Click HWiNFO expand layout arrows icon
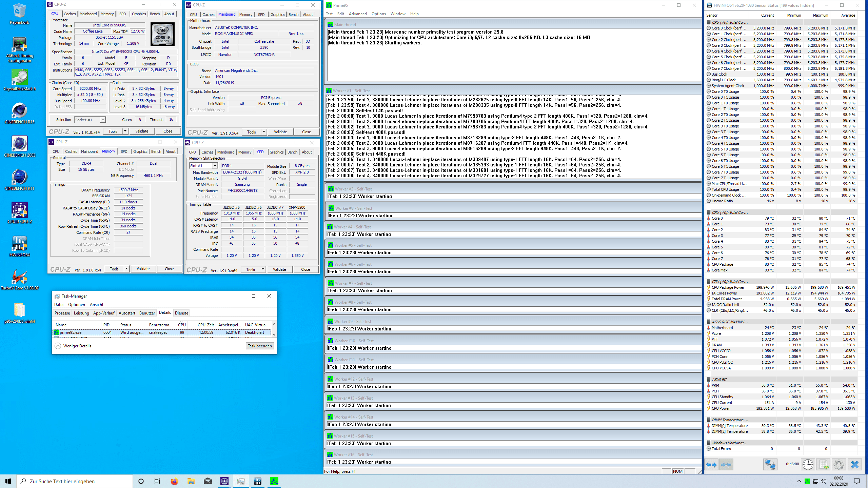This screenshot has height=488, width=868. [711, 465]
